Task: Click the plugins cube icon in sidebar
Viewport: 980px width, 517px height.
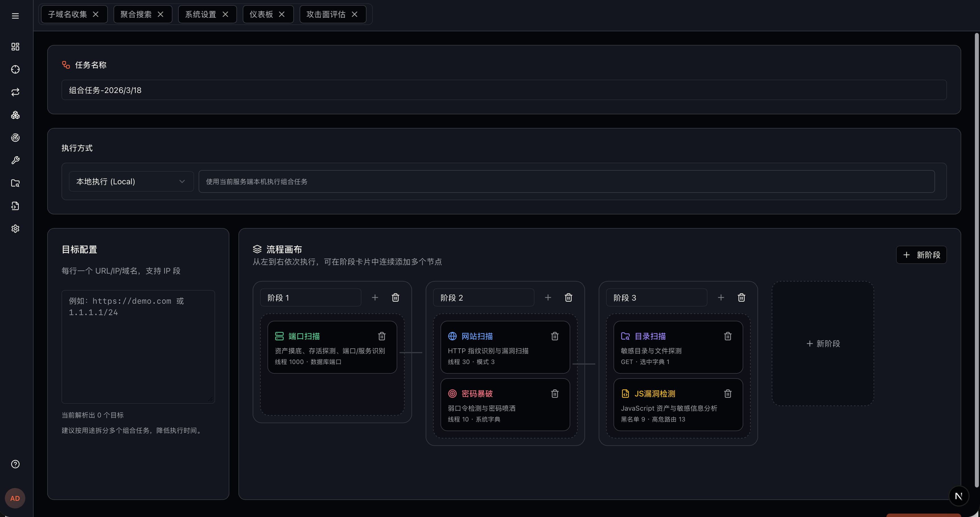Action: [x=15, y=115]
